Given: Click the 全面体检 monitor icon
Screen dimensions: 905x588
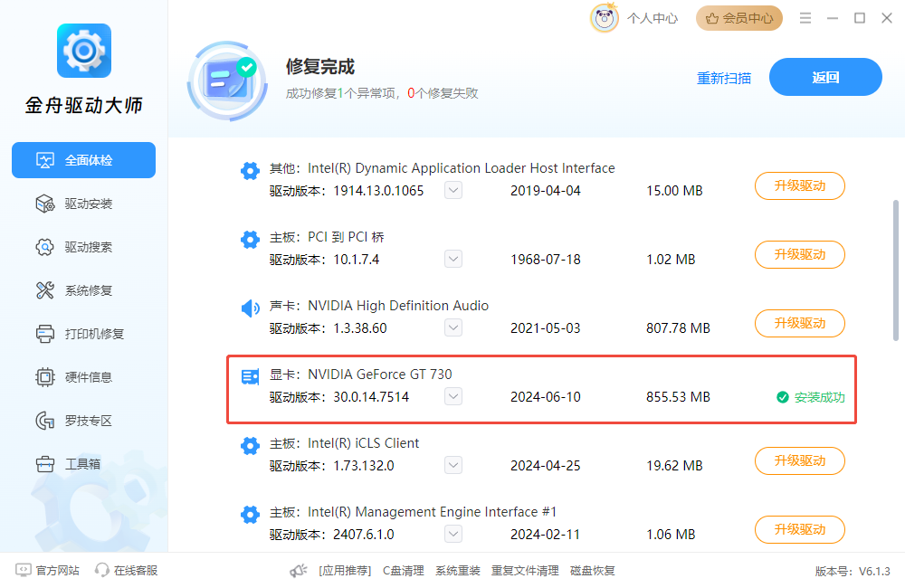Looking at the screenshot, I should [x=45, y=160].
